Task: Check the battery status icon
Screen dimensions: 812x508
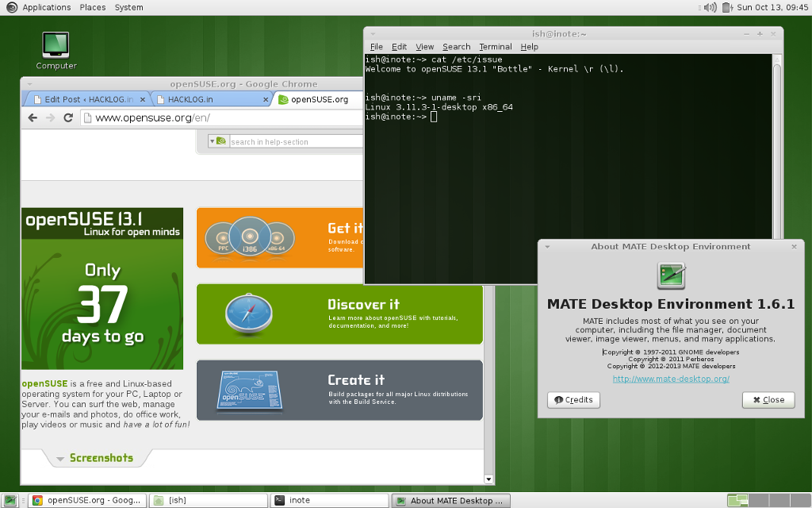Action: coord(726,7)
